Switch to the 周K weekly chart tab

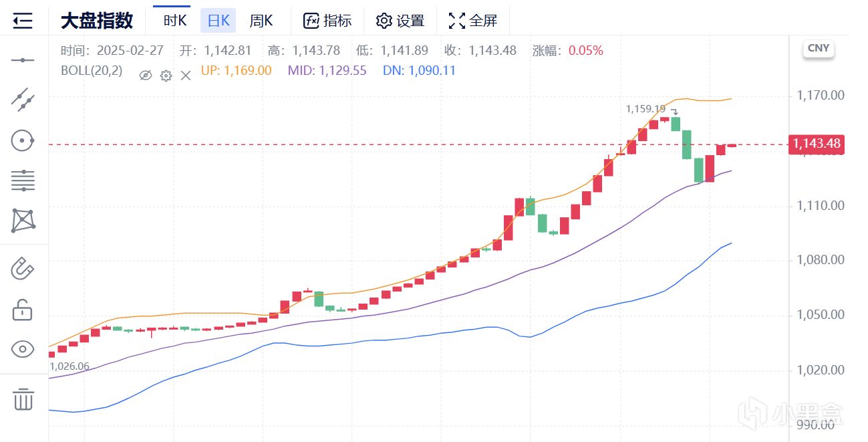tap(261, 21)
